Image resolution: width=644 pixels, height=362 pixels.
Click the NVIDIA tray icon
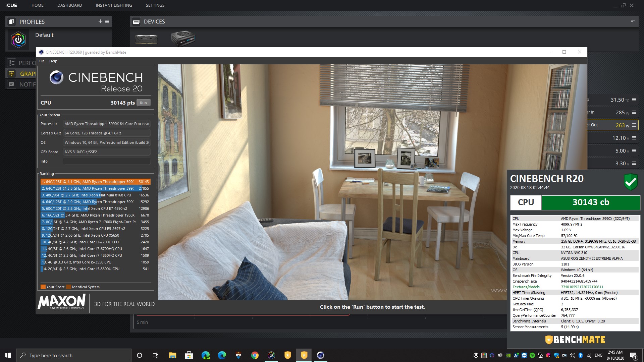point(508,355)
